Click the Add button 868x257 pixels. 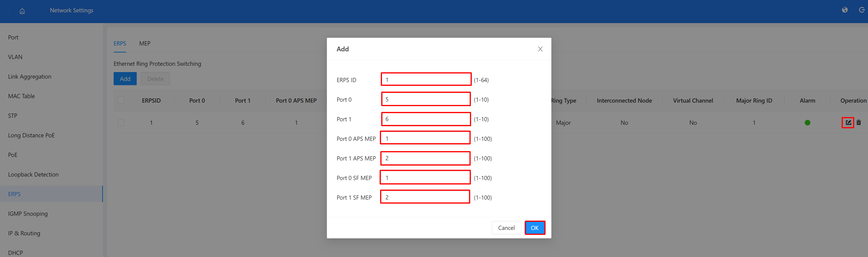point(125,79)
